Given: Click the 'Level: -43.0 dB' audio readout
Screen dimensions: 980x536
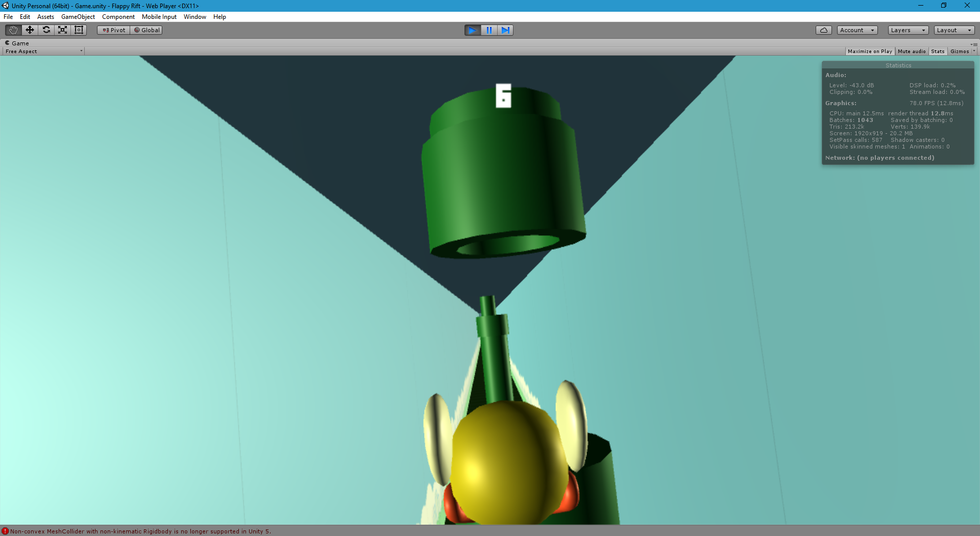Looking at the screenshot, I should click(x=852, y=85).
